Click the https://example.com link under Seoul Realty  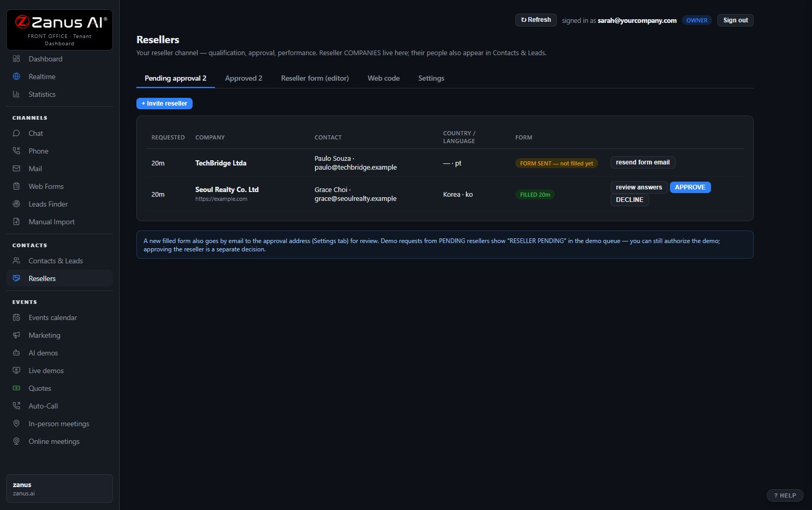[x=221, y=199]
